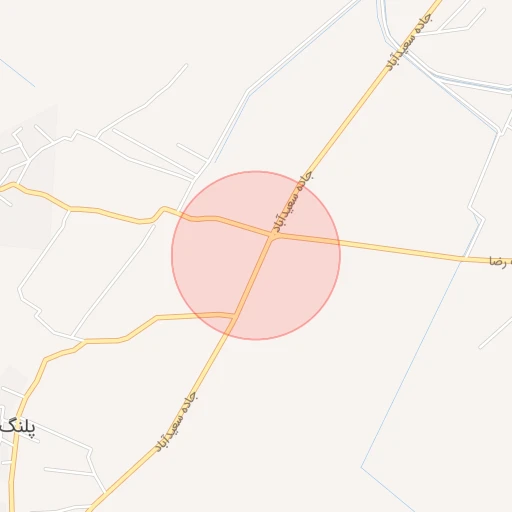Click the zigzag step in the eastern white road
Image resolution: width=512 pixels, height=512 pixels.
pos(476,213)
